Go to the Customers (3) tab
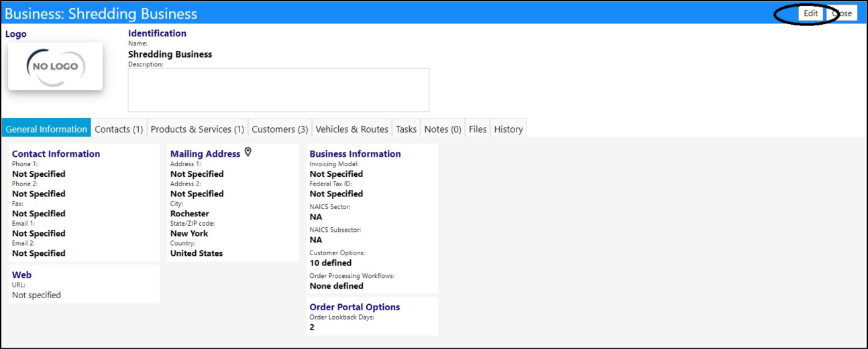 [x=280, y=129]
